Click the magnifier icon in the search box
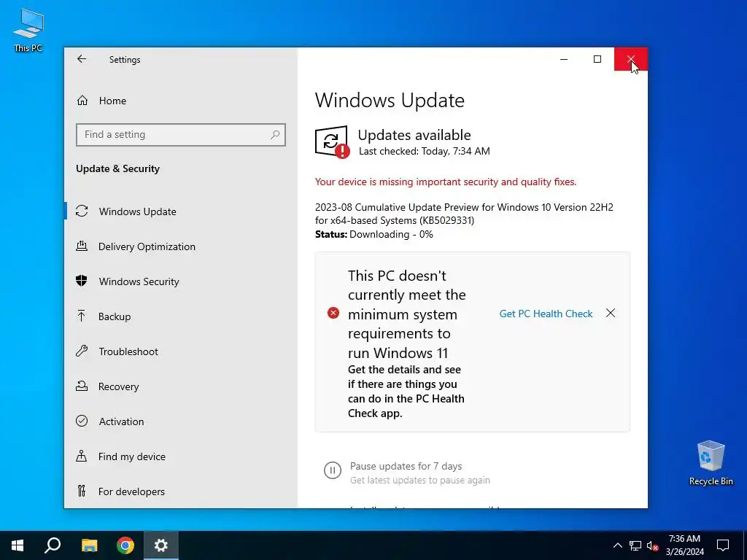 (x=275, y=135)
